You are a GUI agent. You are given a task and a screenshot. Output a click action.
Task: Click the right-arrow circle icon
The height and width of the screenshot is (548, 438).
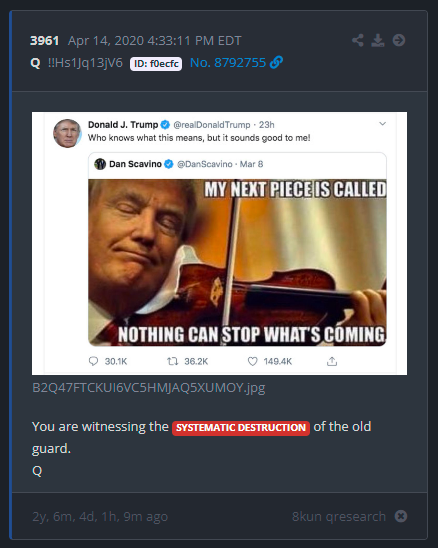point(399,40)
